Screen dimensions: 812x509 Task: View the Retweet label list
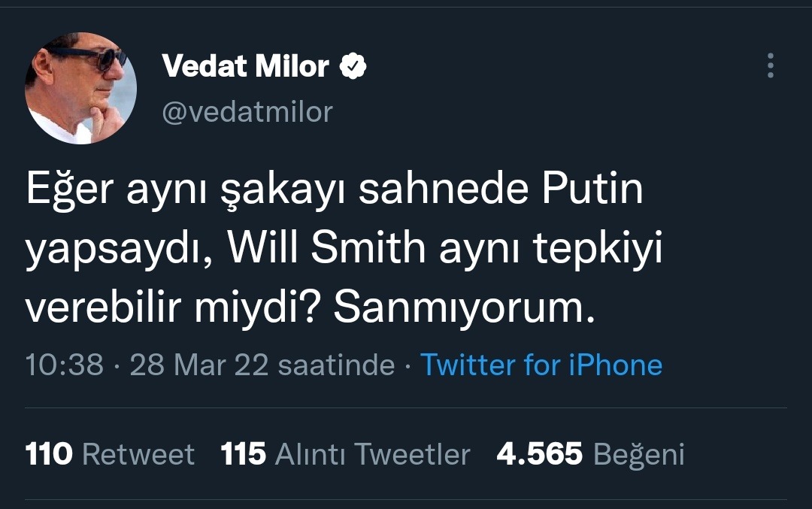[138, 454]
